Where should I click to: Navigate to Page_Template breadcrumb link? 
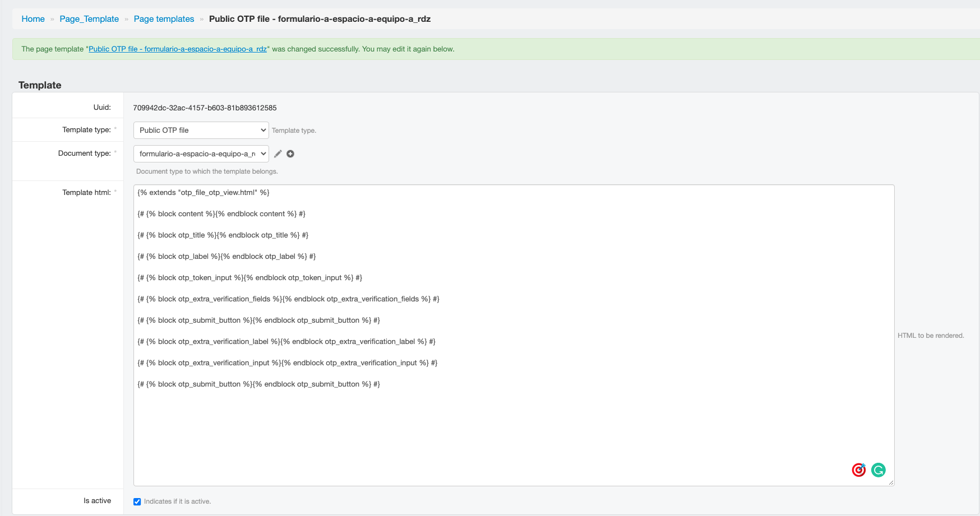click(89, 19)
